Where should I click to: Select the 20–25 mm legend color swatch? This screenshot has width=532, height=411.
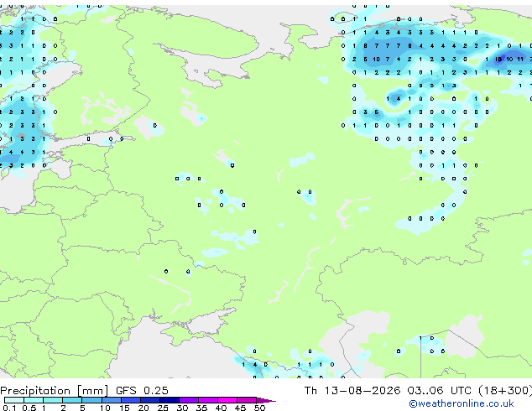click(149, 400)
